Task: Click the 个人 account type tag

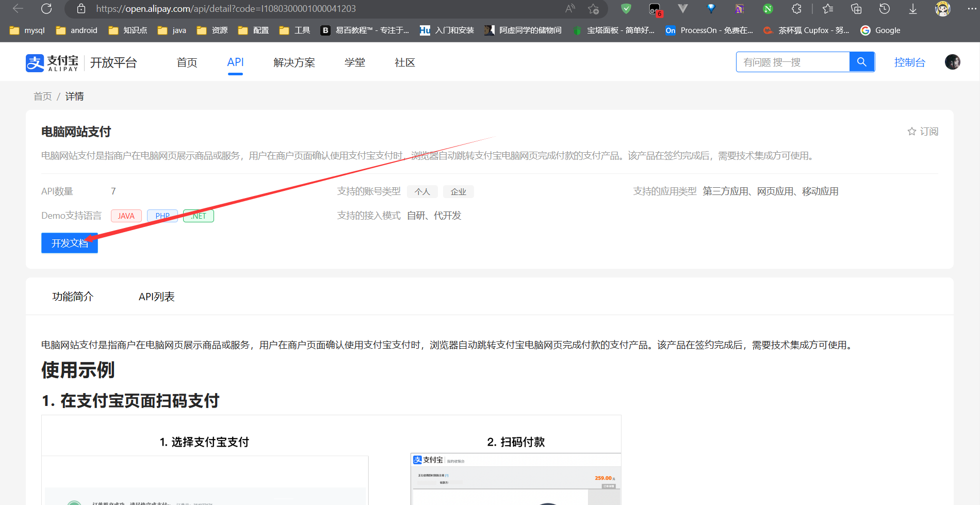Action: (422, 192)
